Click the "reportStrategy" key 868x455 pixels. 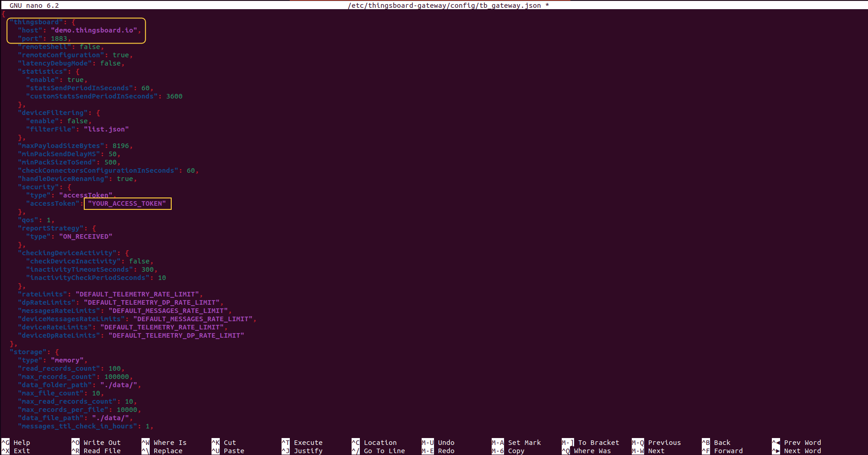point(51,228)
